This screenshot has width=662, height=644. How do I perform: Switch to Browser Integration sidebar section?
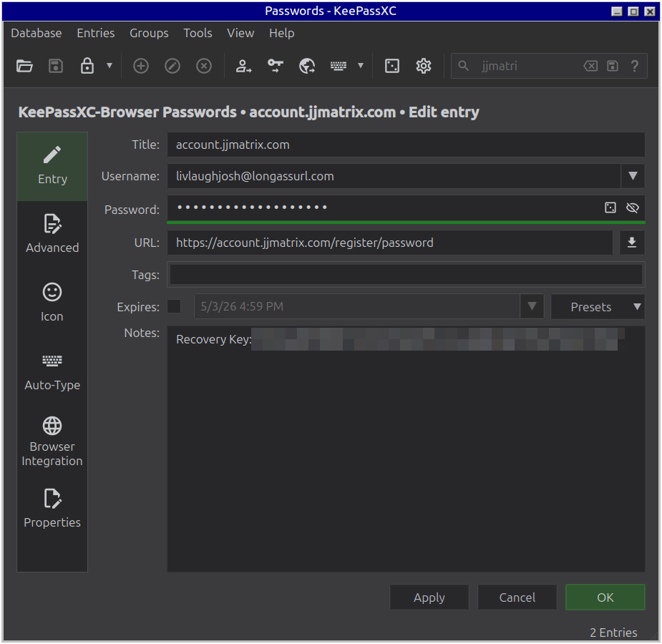[52, 441]
